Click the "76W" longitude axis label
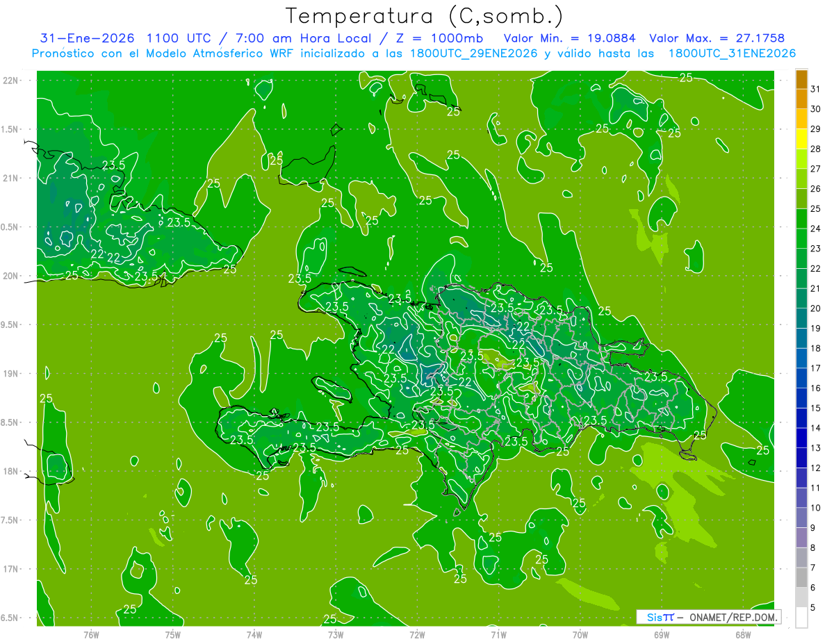 coord(91,634)
